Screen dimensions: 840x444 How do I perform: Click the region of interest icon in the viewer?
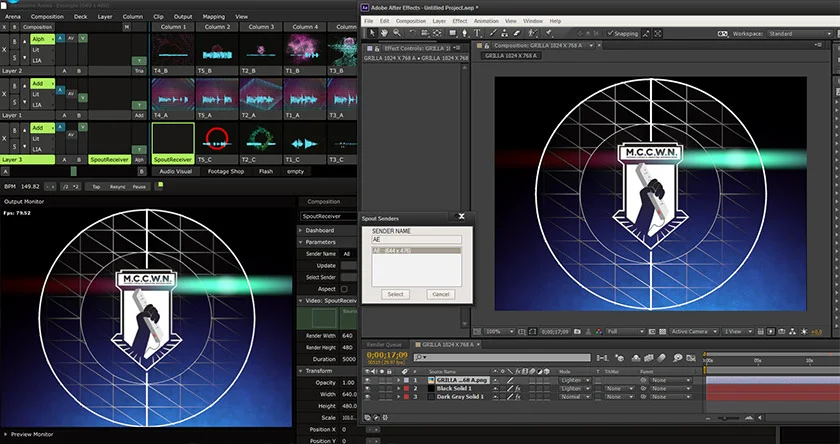(x=652, y=332)
